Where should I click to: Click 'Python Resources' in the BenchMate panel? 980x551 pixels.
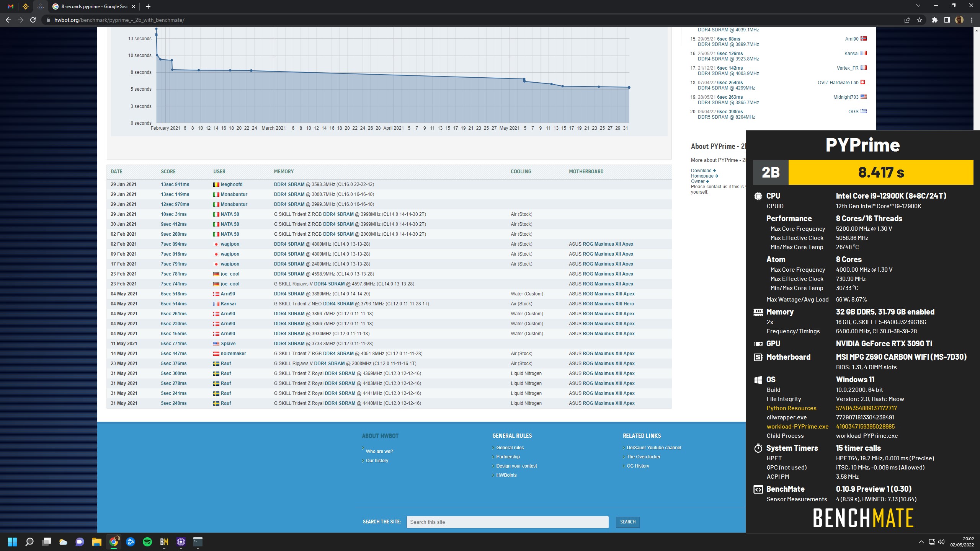pyautogui.click(x=791, y=408)
